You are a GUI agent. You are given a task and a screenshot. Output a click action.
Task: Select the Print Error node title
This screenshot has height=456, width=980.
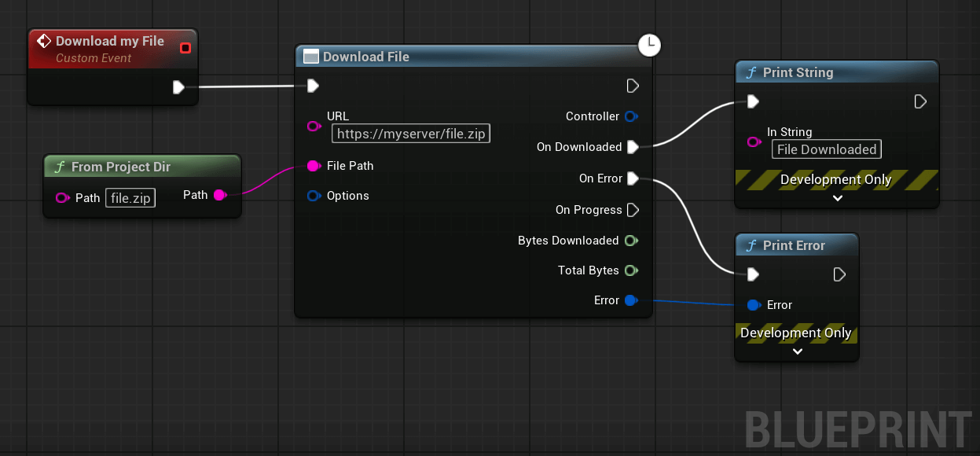[794, 245]
